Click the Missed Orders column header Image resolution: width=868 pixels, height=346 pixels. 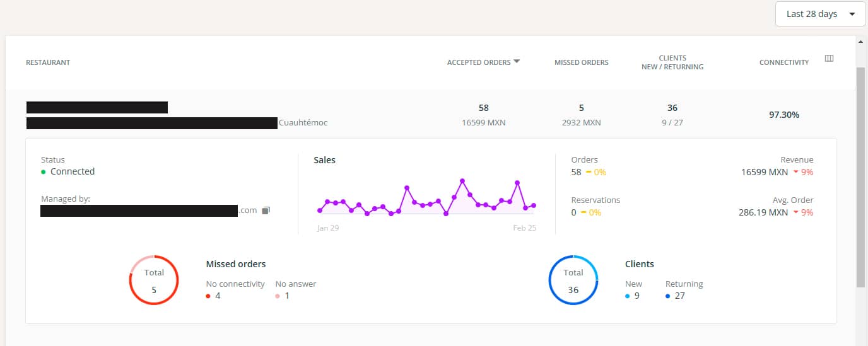(581, 62)
